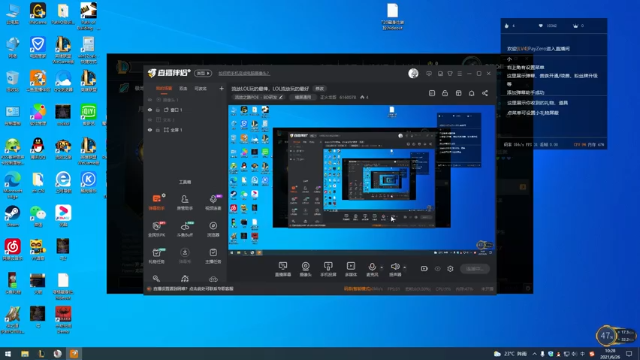
Task: Click the record camera icon in bottom bar
Action: pos(424,269)
